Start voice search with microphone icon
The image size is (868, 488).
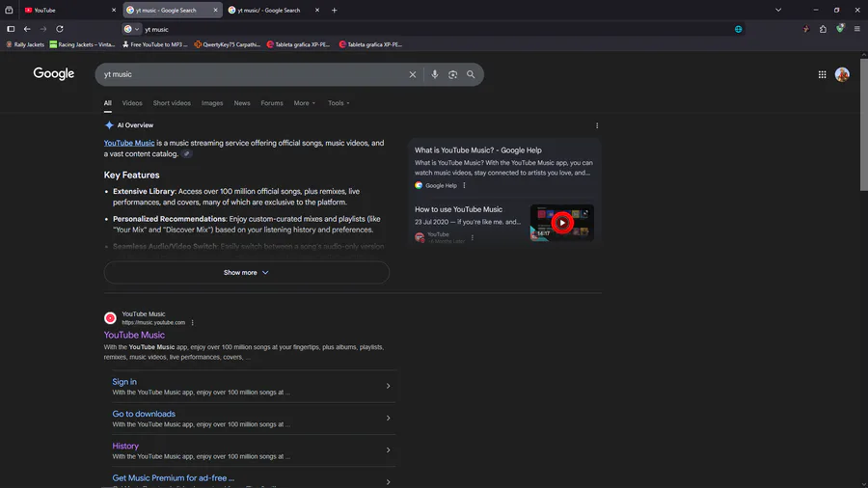(x=435, y=74)
